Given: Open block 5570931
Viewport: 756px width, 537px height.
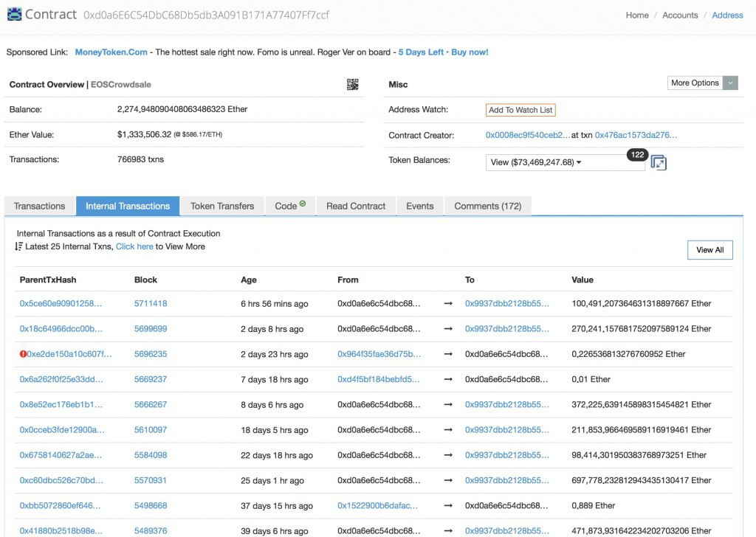Looking at the screenshot, I should point(151,480).
